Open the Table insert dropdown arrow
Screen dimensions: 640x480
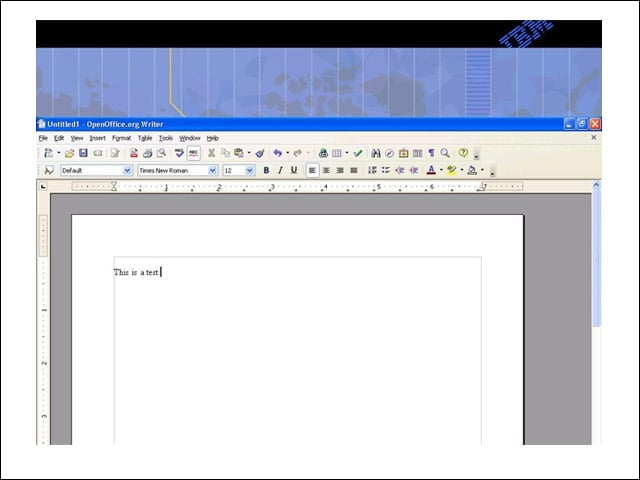point(347,153)
